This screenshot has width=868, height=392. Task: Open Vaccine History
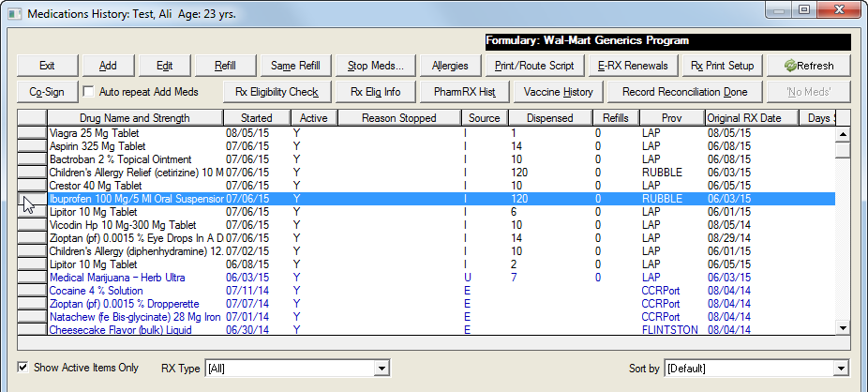(x=558, y=92)
